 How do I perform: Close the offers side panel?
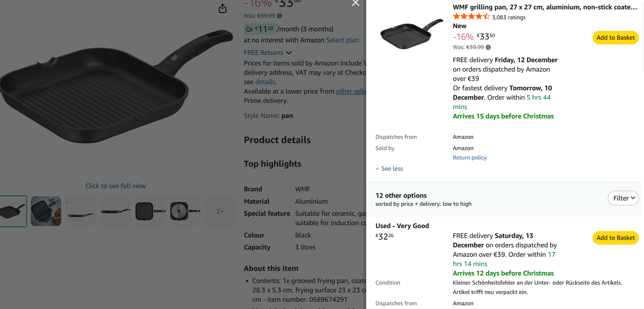(x=356, y=3)
